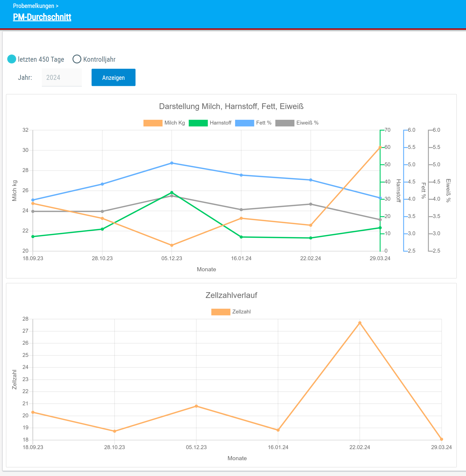Click Zellzahl peak point at 22.02.24
The image size is (466, 476).
point(359,323)
